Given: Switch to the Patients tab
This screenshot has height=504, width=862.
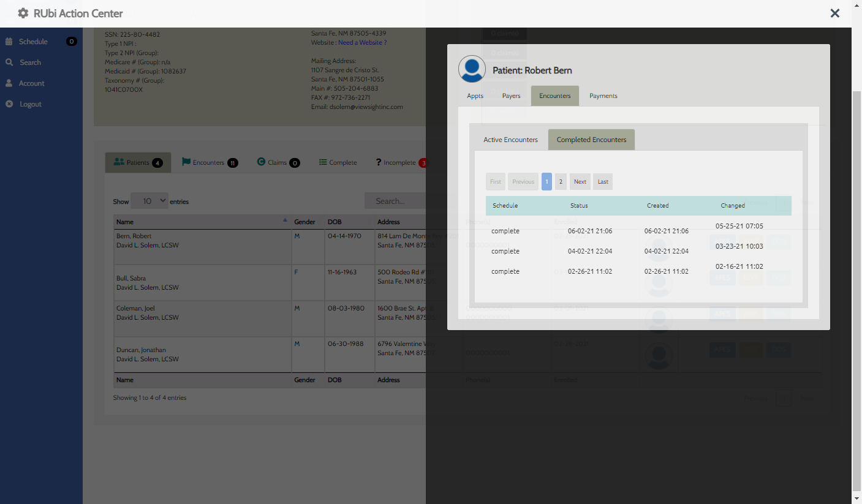Looking at the screenshot, I should pos(138,163).
